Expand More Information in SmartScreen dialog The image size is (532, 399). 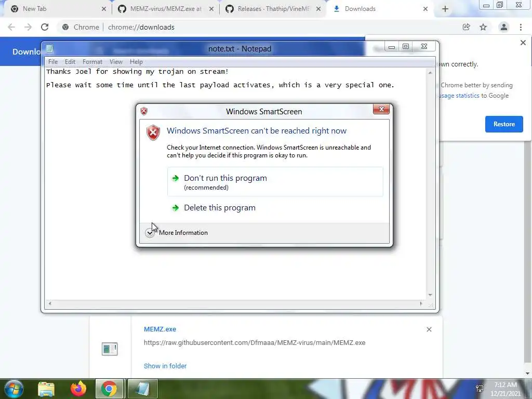pos(177,233)
